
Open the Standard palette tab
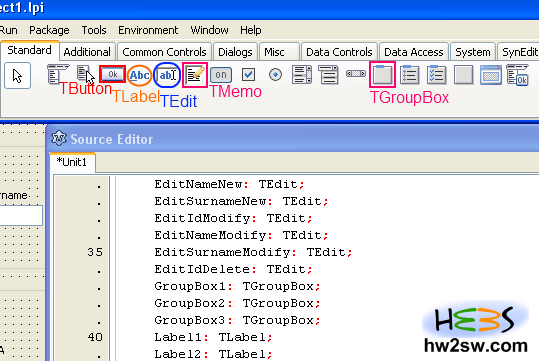[30, 50]
